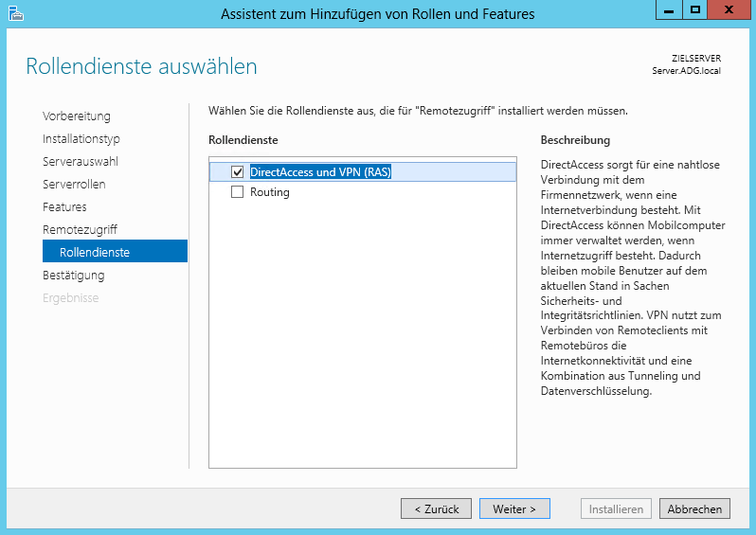The image size is (756, 535).
Task: Navigate to the Serverauswahl step
Action: point(80,162)
